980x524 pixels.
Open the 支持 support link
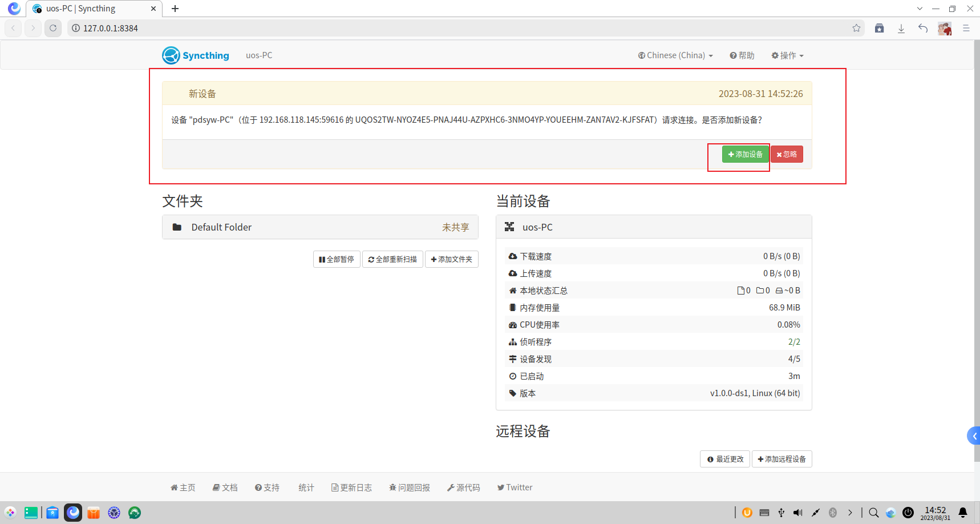click(267, 487)
